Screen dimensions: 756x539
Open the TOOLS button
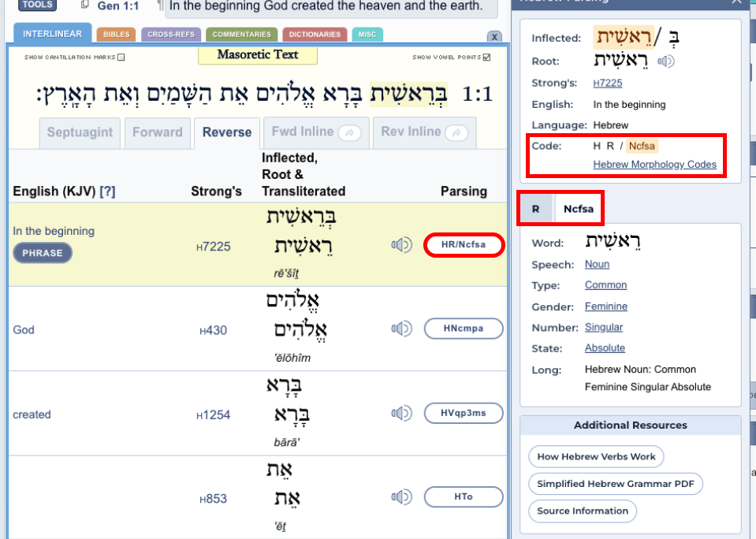click(x=37, y=5)
